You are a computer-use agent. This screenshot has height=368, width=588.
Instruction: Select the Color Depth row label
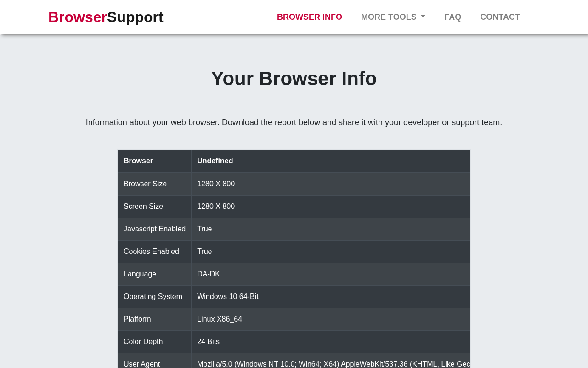pyautogui.click(x=143, y=342)
